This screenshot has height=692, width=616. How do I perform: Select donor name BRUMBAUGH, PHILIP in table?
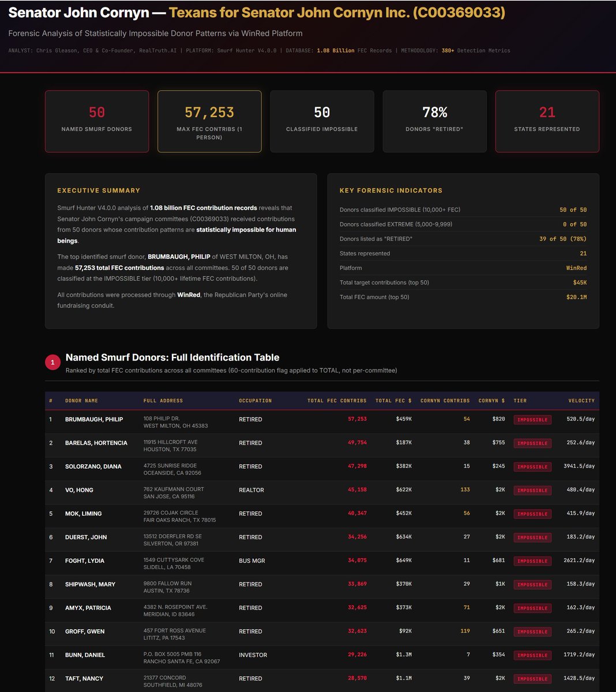[94, 419]
